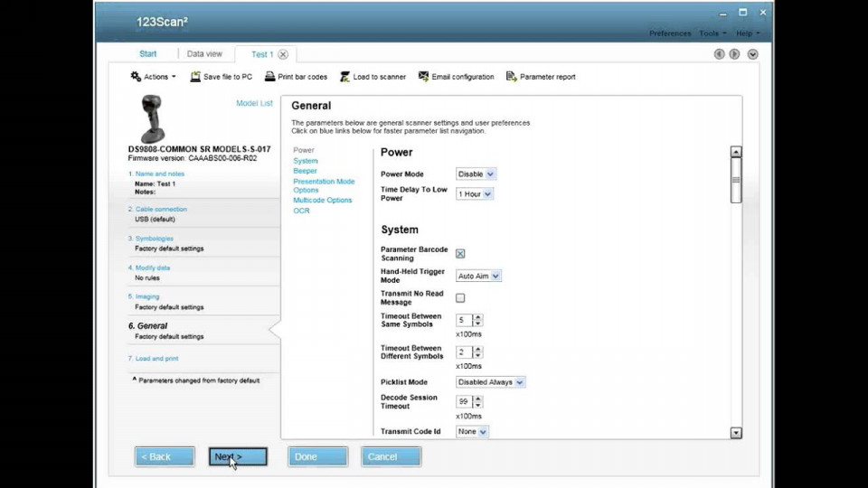
Task: Go to step 7 Load and print
Action: (x=154, y=358)
